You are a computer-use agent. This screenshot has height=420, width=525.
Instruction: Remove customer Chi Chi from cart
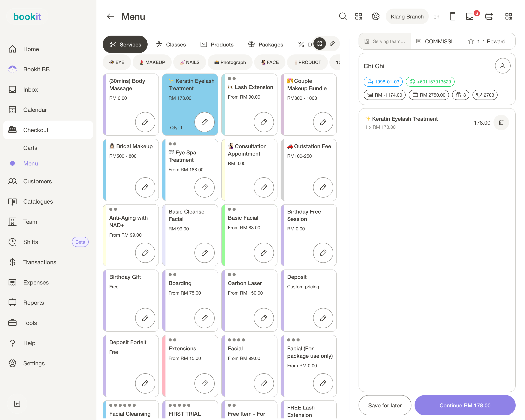(x=503, y=66)
